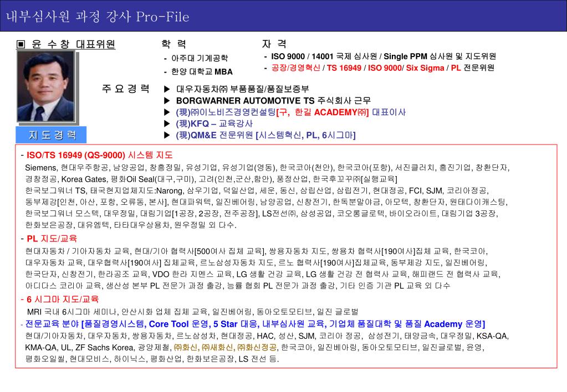Click the slide title 내부심사원 과정 강사 Pro-File
Image resolution: width=567 pixels, height=392 pixels.
click(98, 17)
